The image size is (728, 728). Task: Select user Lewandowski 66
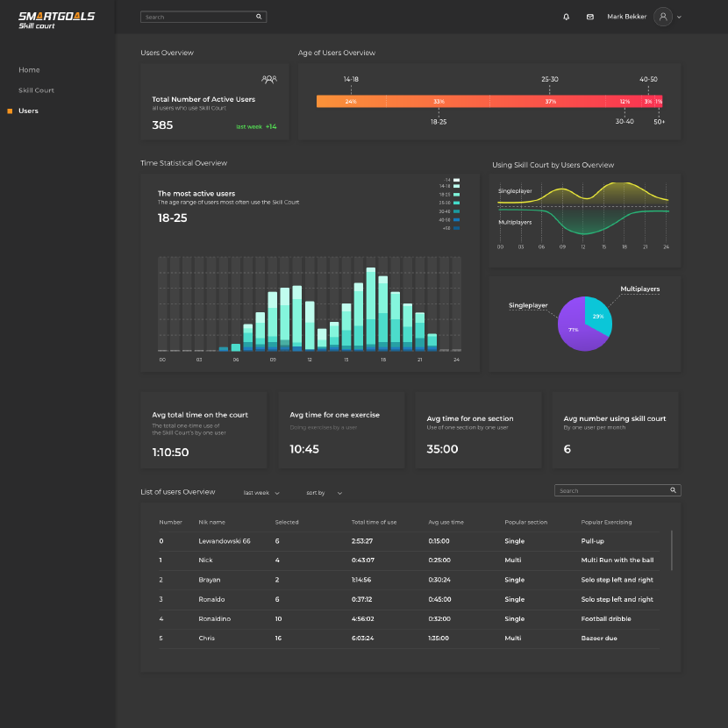coord(225,541)
